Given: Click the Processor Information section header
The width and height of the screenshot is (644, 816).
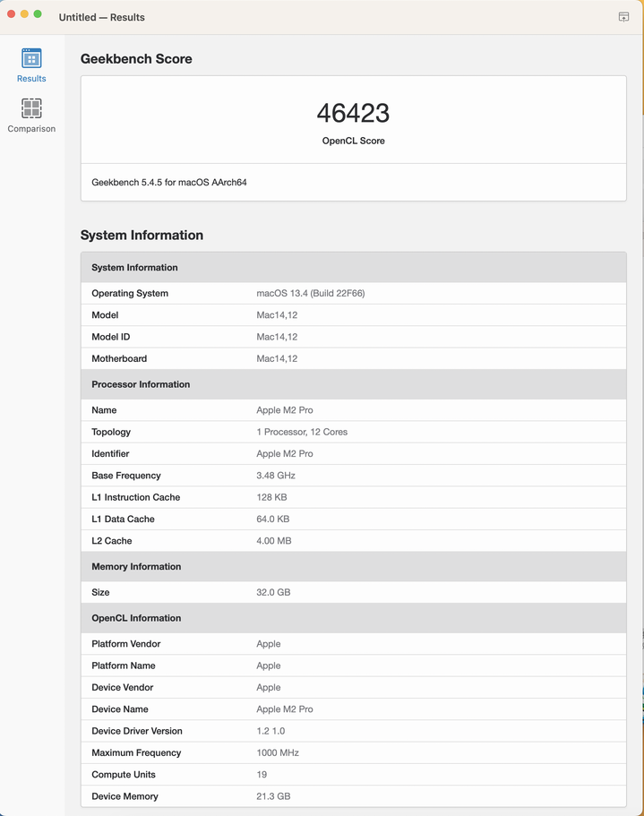Looking at the screenshot, I should click(353, 384).
